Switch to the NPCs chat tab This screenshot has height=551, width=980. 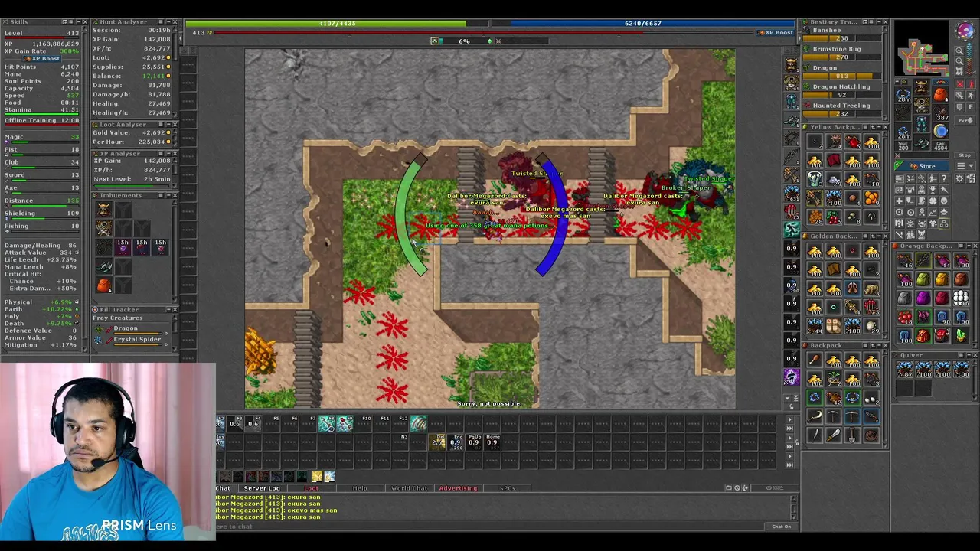[507, 488]
